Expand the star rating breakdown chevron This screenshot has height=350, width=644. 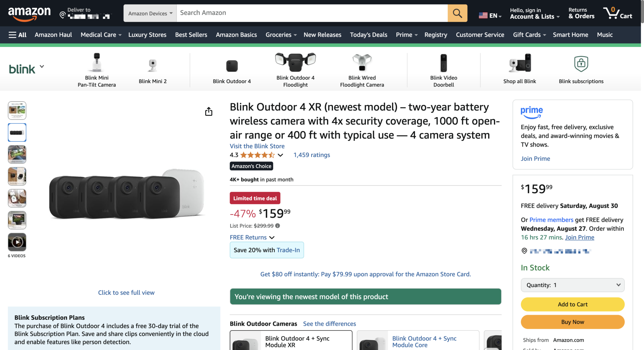[281, 155]
